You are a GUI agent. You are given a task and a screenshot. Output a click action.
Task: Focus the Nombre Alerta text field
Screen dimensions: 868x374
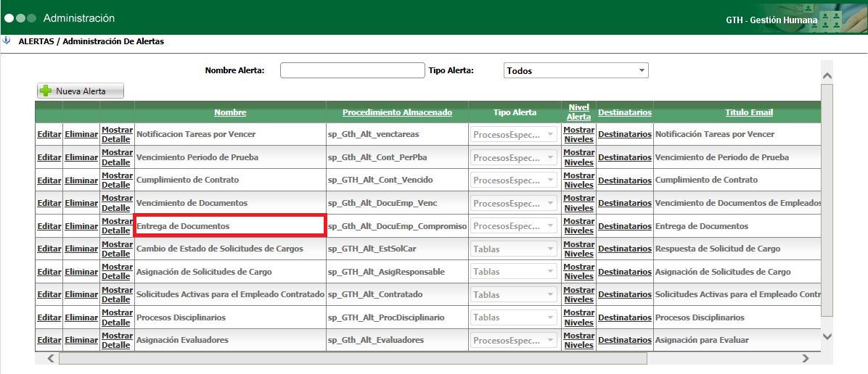pos(352,70)
